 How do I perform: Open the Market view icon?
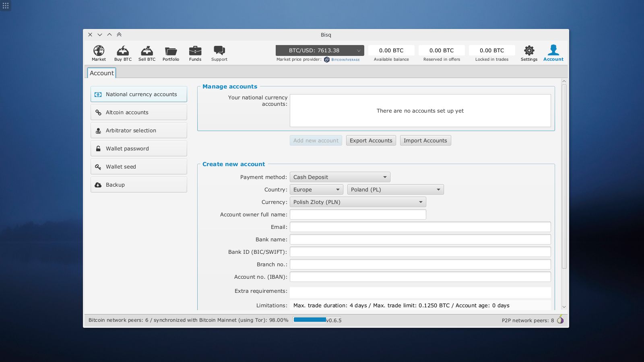point(99,51)
